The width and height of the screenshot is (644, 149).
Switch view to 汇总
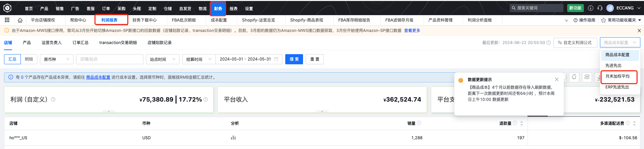pyautogui.click(x=12, y=59)
